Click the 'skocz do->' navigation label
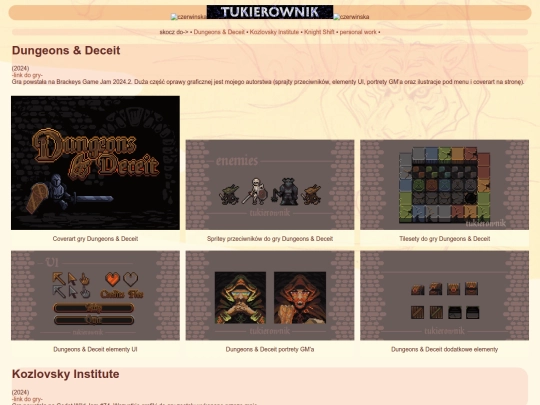 click(x=174, y=32)
